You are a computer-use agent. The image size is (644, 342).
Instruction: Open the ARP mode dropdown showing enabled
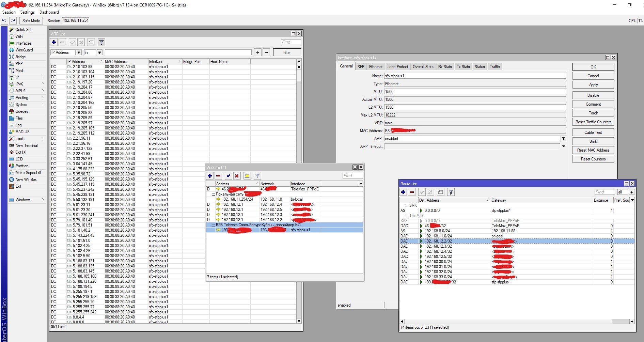tap(563, 139)
